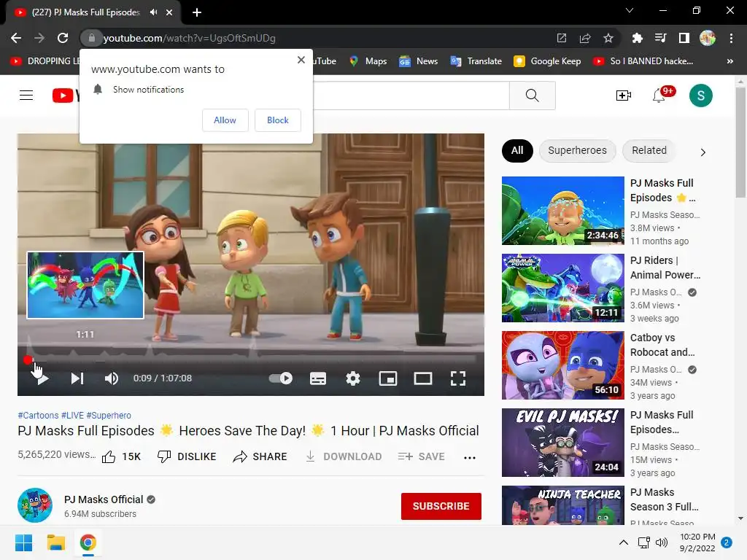
Task: Click the lock icon in address bar
Action: point(92,38)
